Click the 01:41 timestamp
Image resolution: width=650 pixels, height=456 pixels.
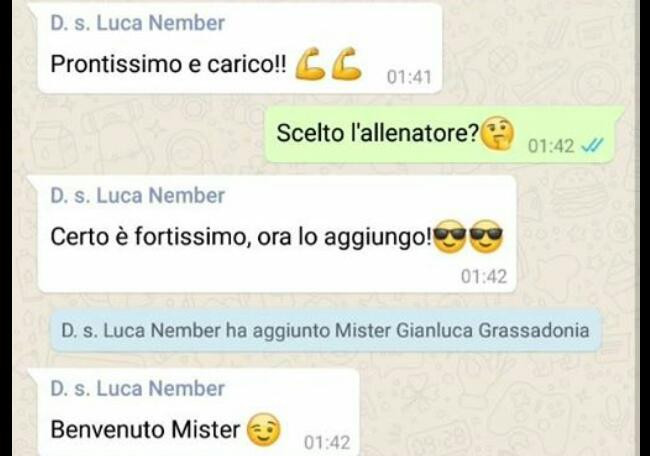(x=409, y=77)
